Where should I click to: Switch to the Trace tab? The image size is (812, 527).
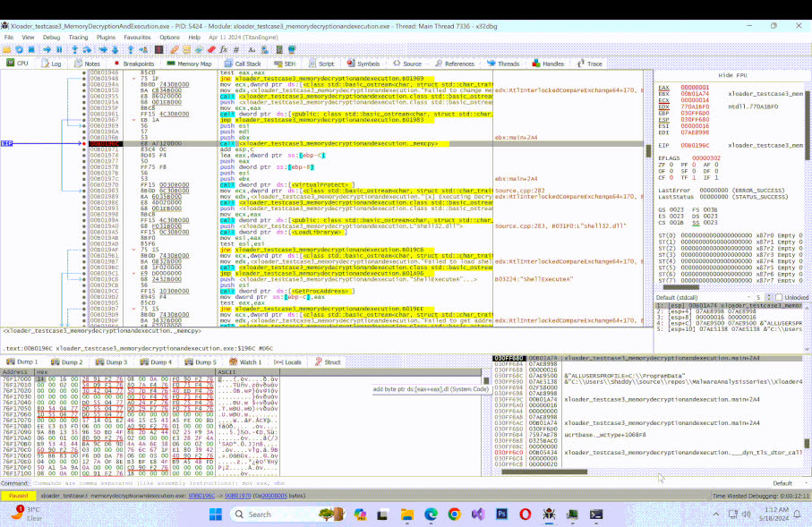tap(589, 64)
